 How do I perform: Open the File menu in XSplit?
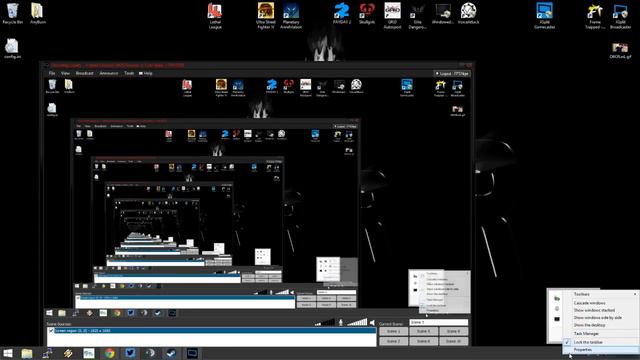52,73
